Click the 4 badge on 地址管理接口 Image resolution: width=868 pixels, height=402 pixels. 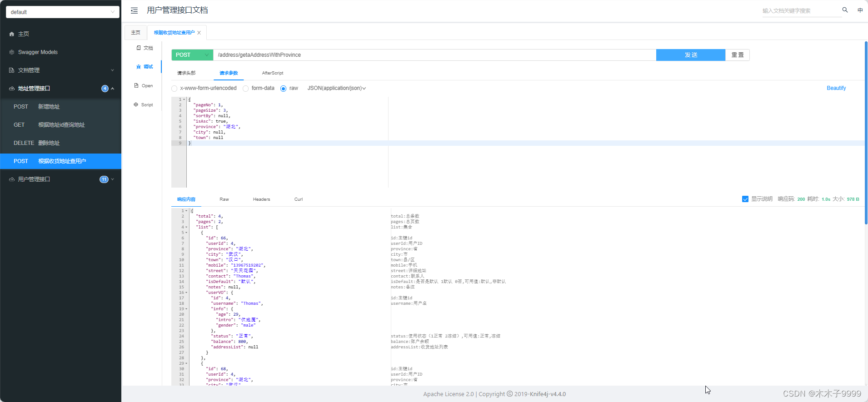(105, 89)
